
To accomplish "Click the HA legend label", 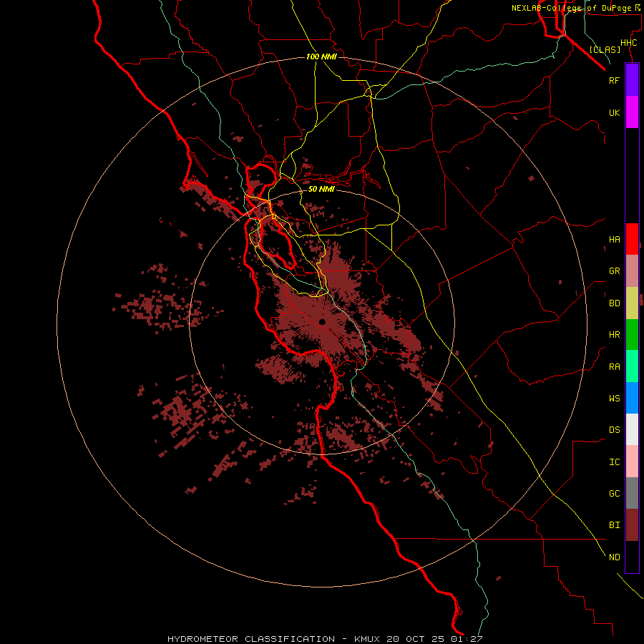I will tap(614, 240).
